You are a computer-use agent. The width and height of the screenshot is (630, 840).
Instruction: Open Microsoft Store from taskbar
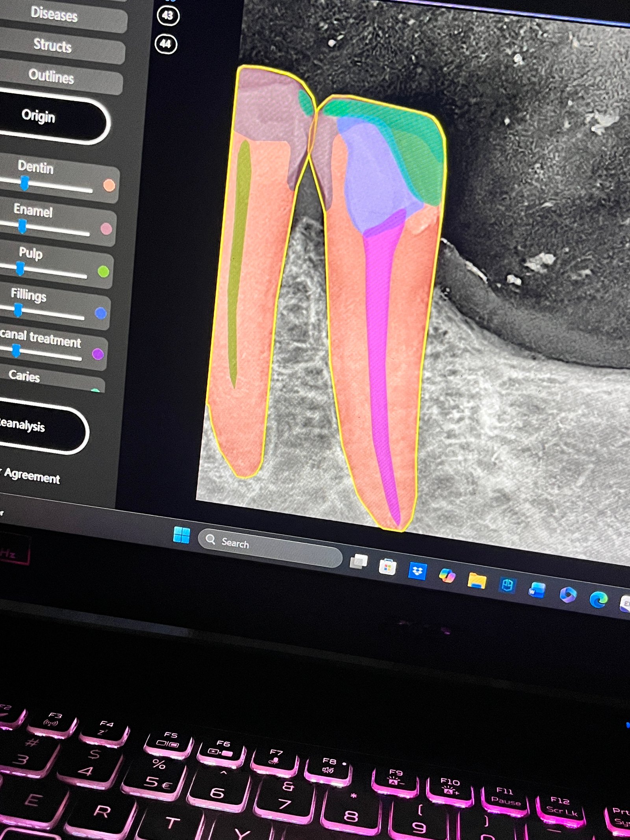[387, 567]
